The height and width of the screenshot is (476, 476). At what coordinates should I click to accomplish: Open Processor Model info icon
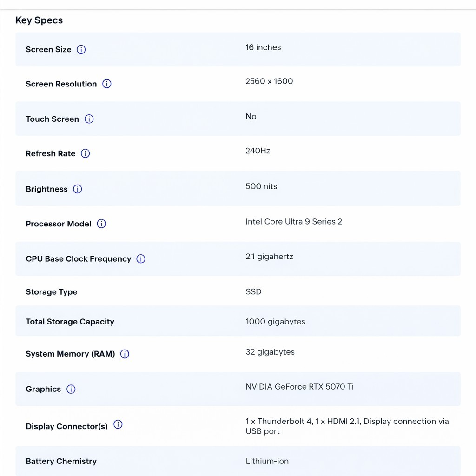(x=101, y=224)
